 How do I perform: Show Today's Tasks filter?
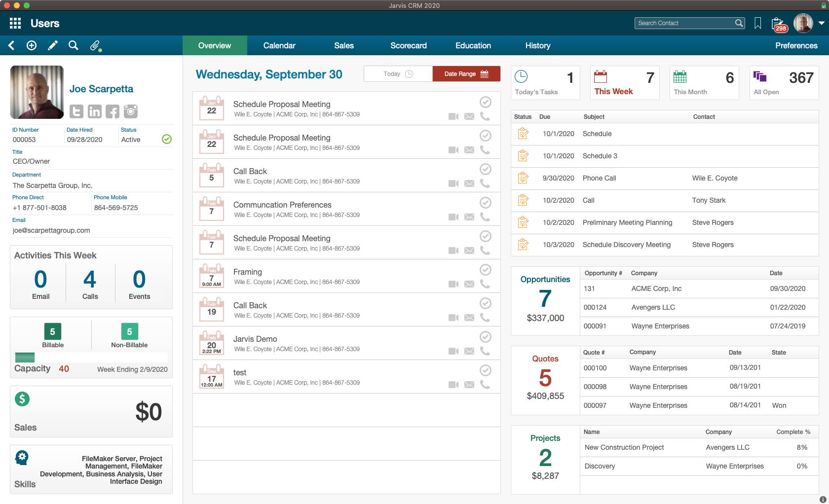[x=545, y=83]
